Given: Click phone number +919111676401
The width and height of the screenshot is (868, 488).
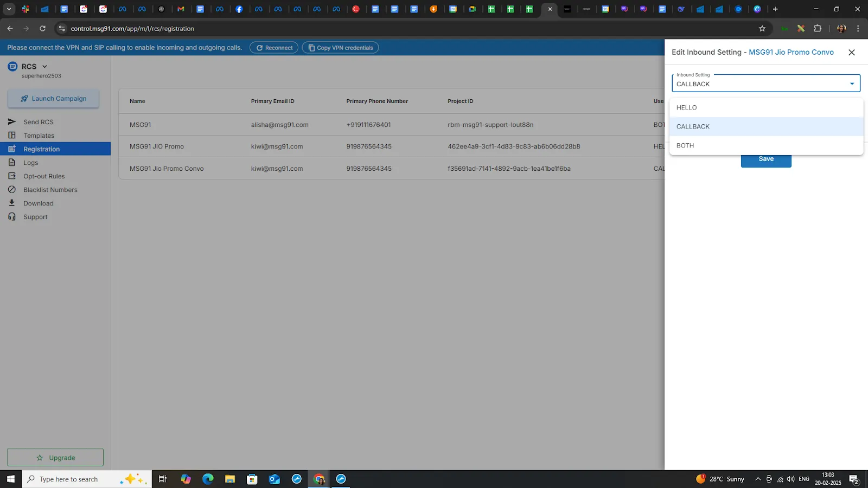Looking at the screenshot, I should click(x=368, y=125).
